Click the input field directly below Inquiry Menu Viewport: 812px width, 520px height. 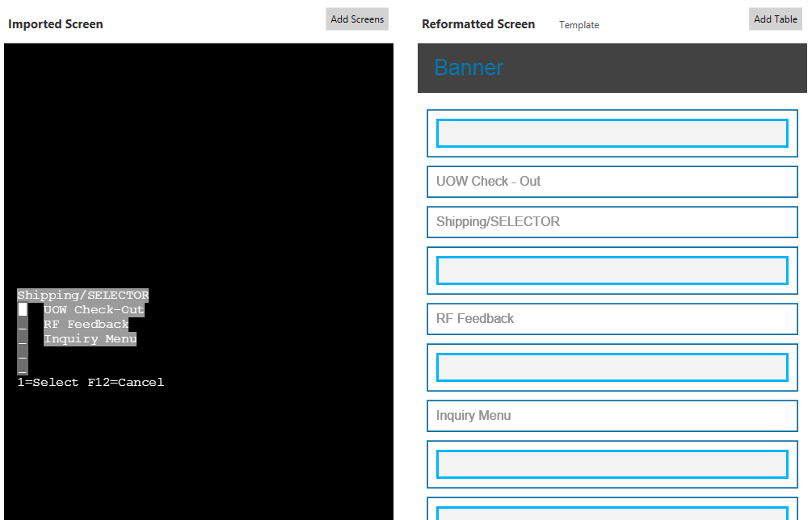[612, 464]
